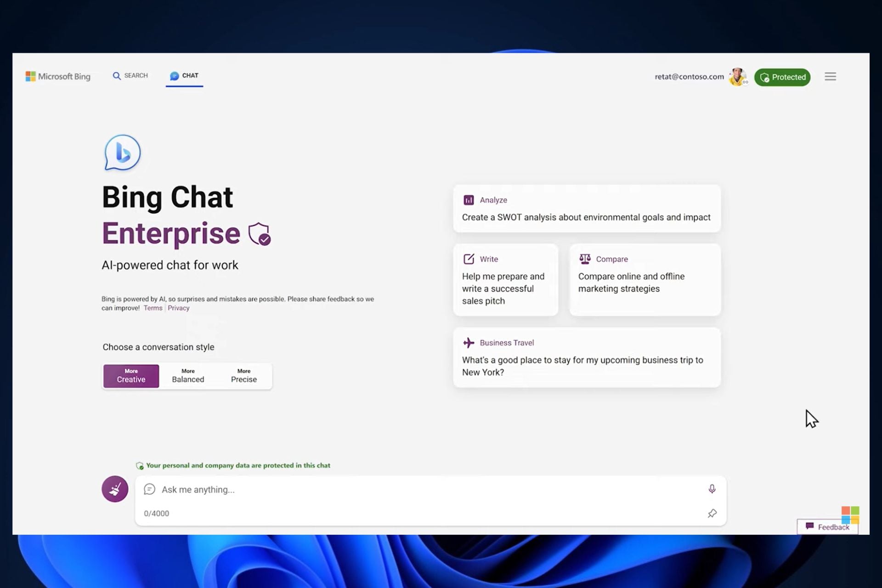
Task: Click the Compare scales icon
Action: pyautogui.click(x=585, y=259)
